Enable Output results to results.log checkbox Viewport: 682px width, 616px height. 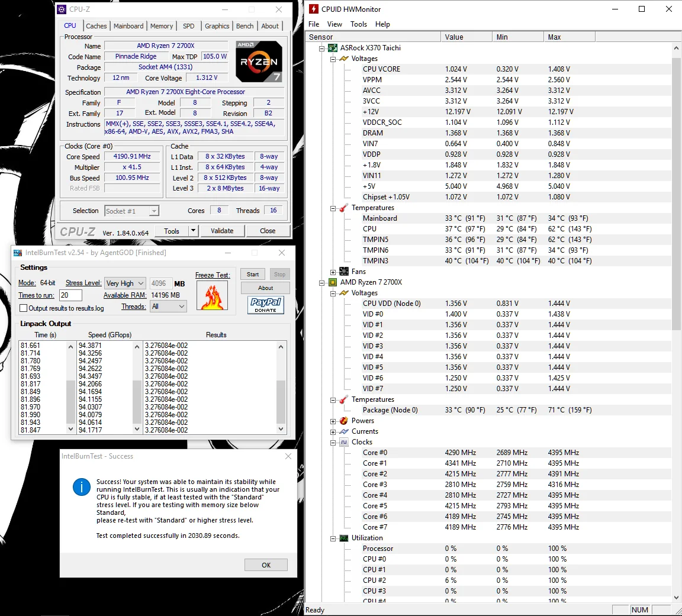(x=24, y=308)
